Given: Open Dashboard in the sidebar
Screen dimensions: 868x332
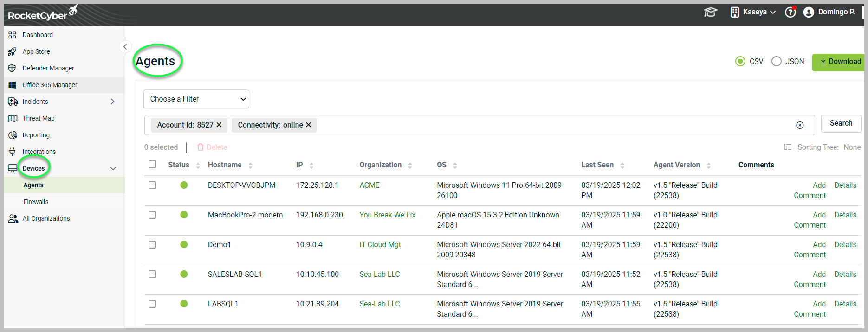Looking at the screenshot, I should [38, 35].
